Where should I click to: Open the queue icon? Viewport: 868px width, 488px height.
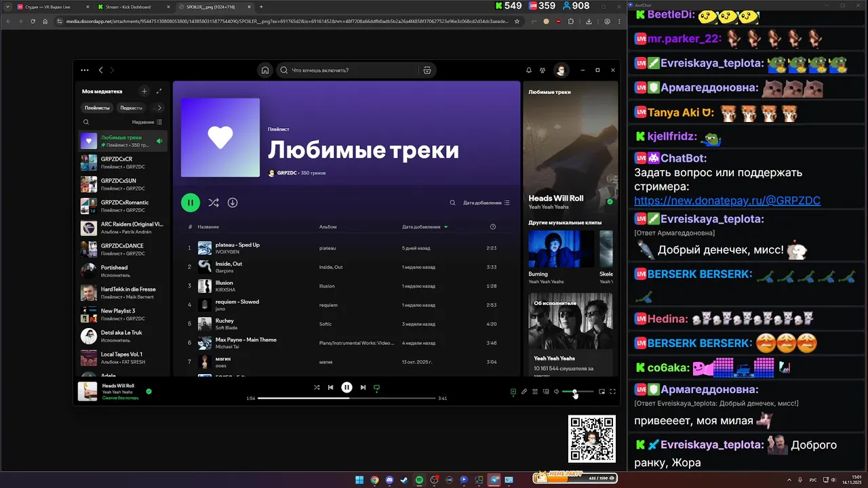535,391
